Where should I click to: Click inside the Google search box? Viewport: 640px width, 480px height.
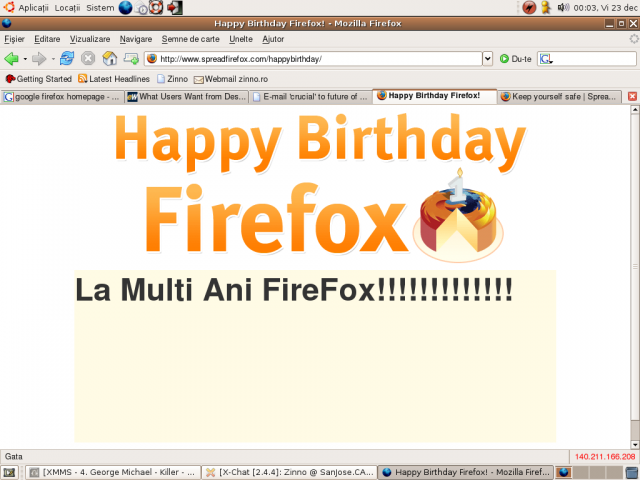pyautogui.click(x=595, y=59)
